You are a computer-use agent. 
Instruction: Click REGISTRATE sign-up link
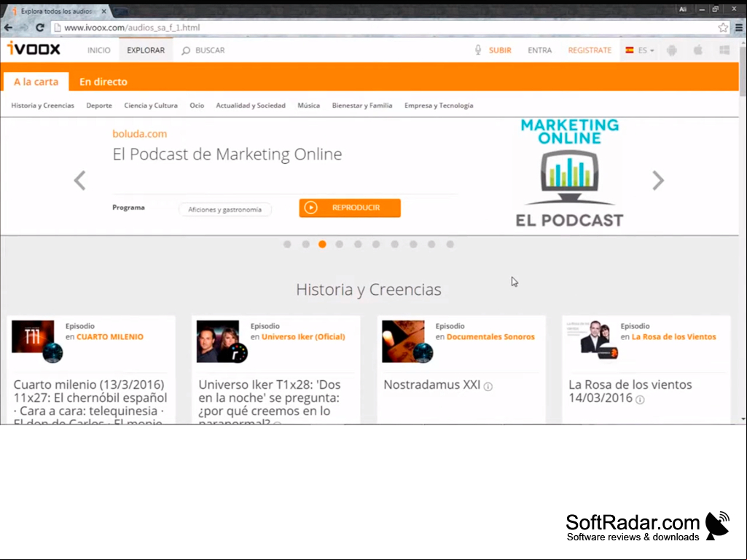pos(590,50)
